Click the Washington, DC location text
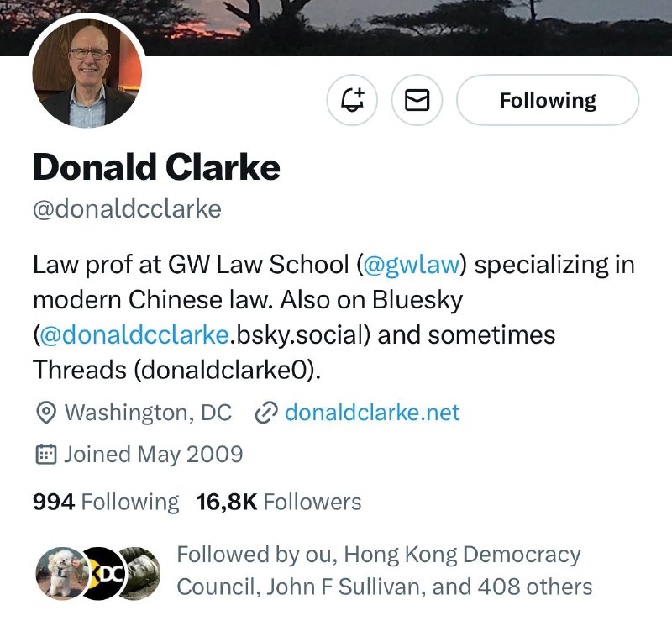 point(148,413)
